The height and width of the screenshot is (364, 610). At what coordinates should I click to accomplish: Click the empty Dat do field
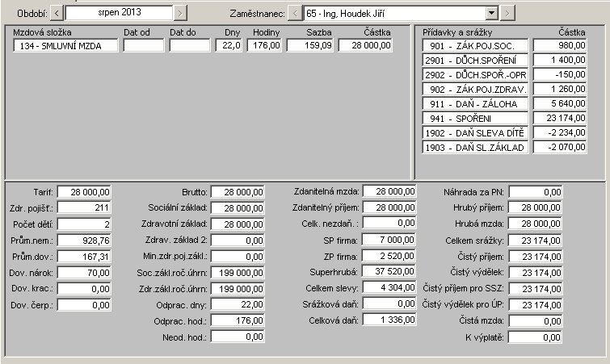[189, 46]
